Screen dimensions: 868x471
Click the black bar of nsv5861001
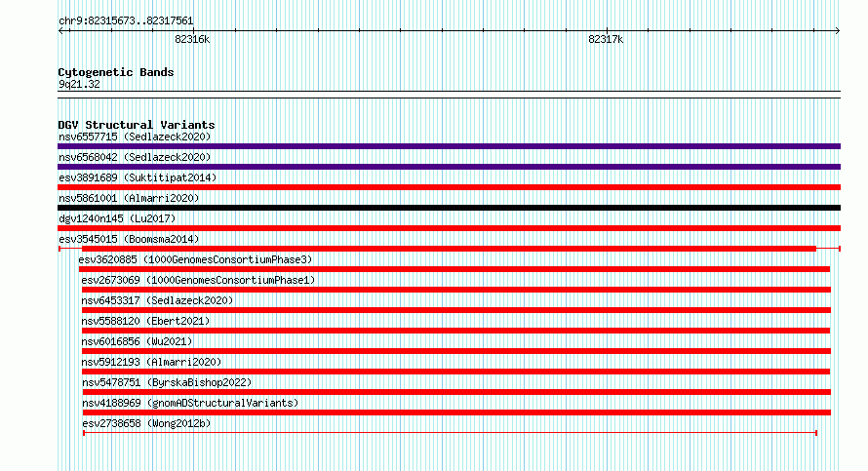click(449, 208)
